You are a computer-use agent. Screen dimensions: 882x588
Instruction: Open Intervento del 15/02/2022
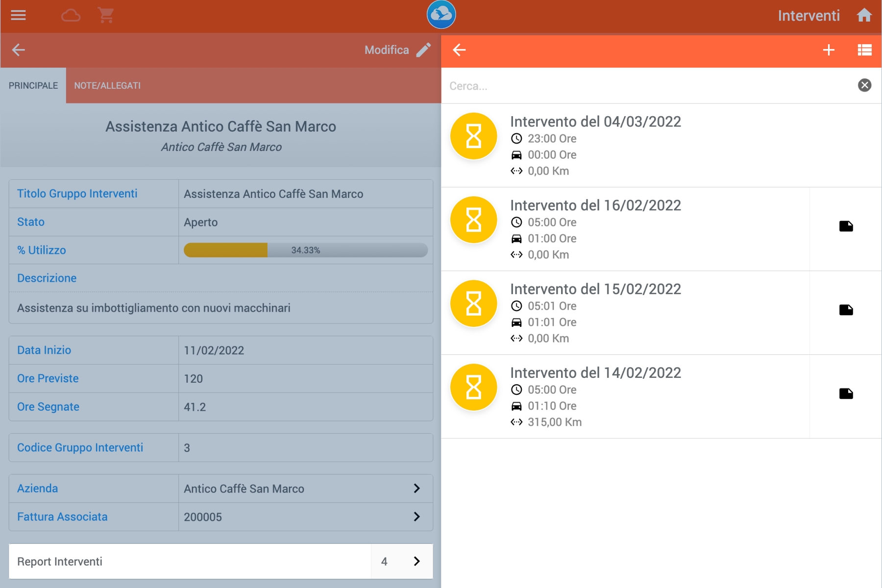click(x=595, y=289)
